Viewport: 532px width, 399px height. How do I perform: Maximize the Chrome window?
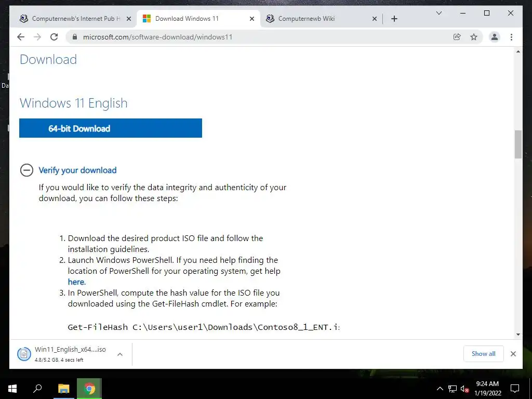pyautogui.click(x=486, y=13)
